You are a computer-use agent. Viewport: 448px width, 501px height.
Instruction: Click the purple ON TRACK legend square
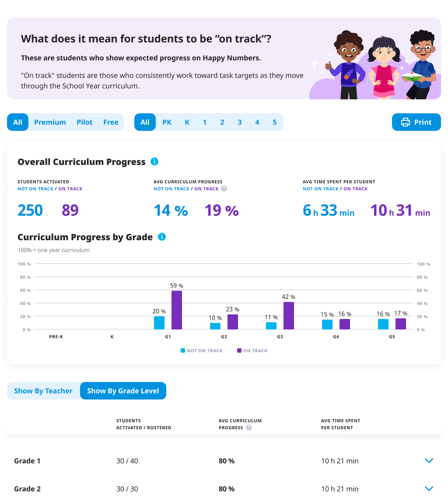coord(239,350)
